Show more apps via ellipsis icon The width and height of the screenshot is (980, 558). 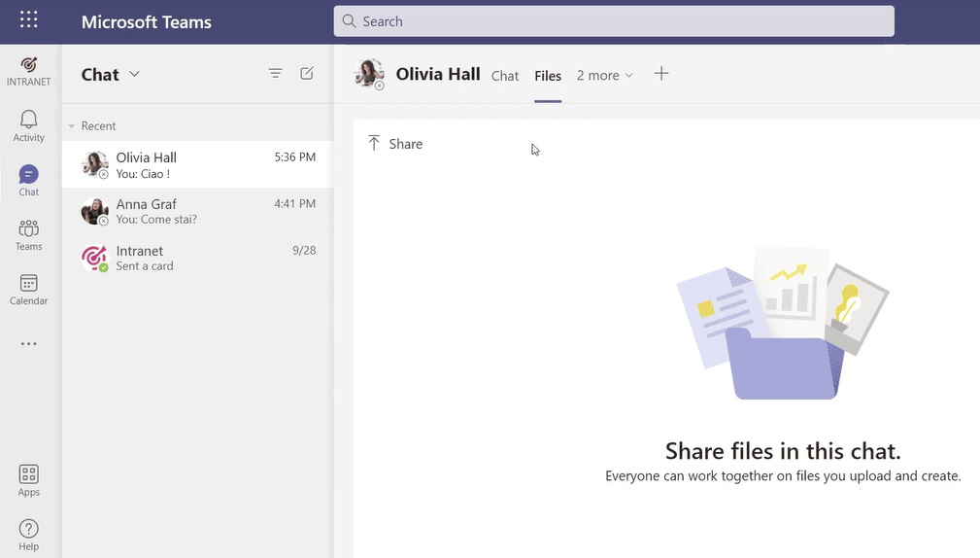[29, 343]
